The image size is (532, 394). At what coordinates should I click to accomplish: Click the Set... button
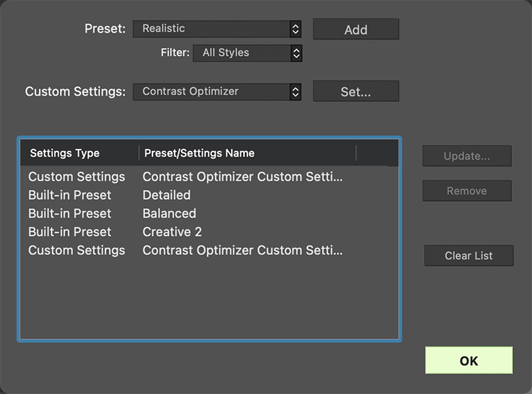pyautogui.click(x=355, y=91)
